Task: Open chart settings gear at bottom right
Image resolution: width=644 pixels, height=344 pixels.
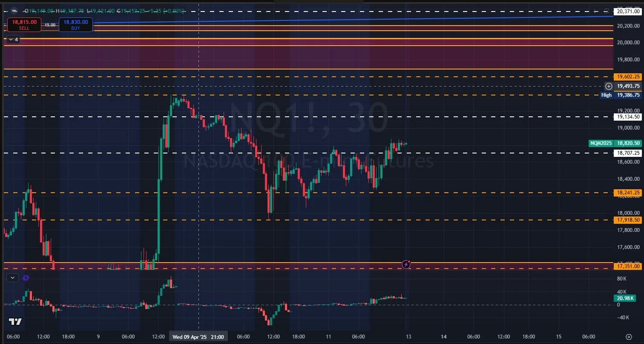Action: (x=629, y=337)
